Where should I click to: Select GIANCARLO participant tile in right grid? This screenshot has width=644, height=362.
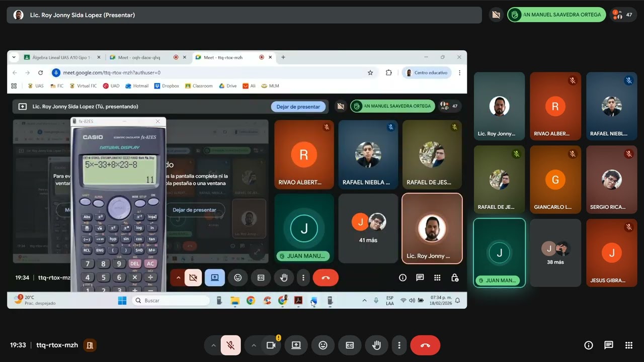tap(555, 179)
